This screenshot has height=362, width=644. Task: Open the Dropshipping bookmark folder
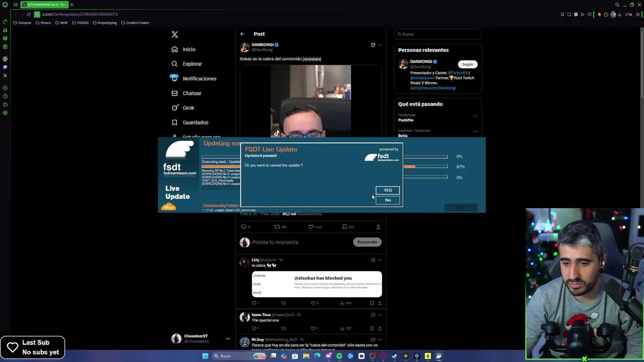point(104,23)
